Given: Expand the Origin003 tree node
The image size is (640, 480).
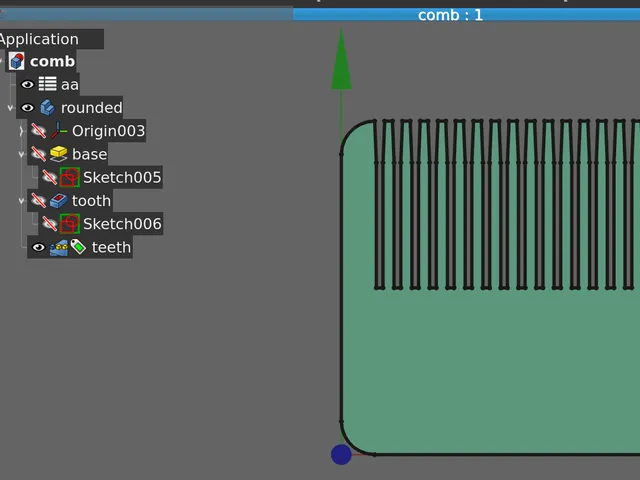Looking at the screenshot, I should pyautogui.click(x=21, y=131).
